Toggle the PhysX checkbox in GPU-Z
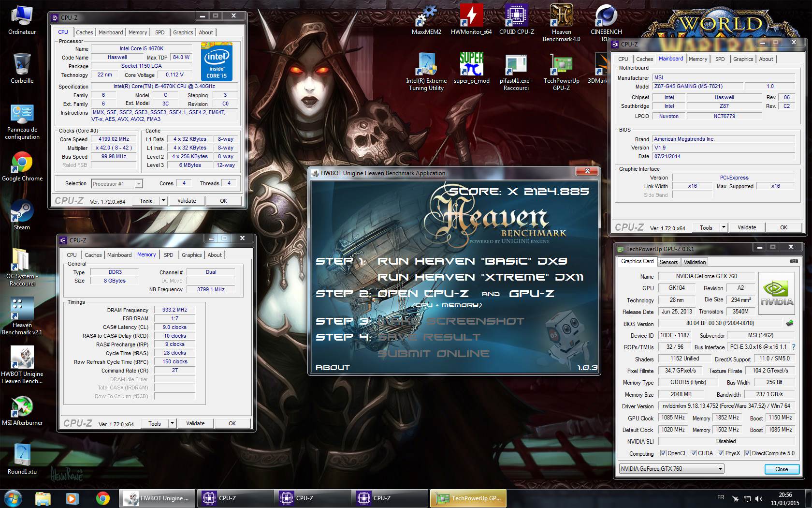 pos(721,453)
